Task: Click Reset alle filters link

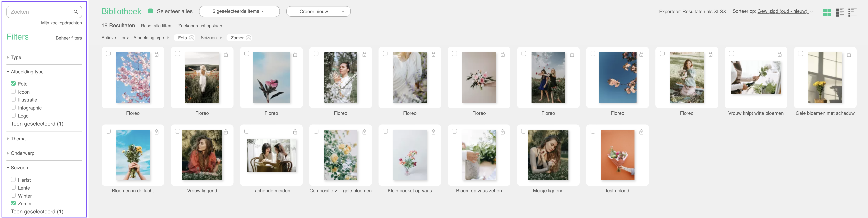Action: click(157, 26)
